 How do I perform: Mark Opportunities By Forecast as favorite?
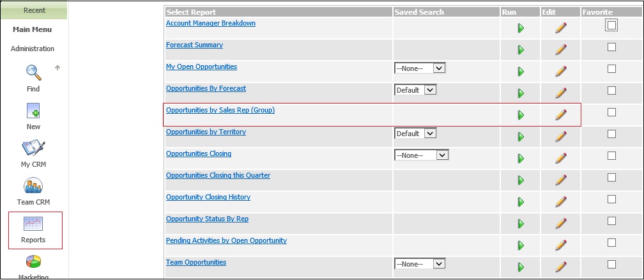click(611, 90)
